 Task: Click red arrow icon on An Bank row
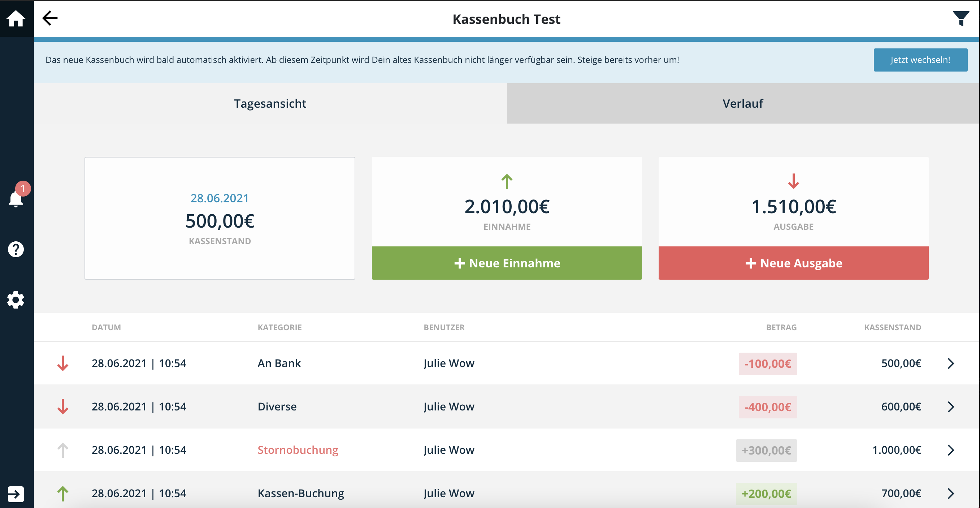click(63, 363)
